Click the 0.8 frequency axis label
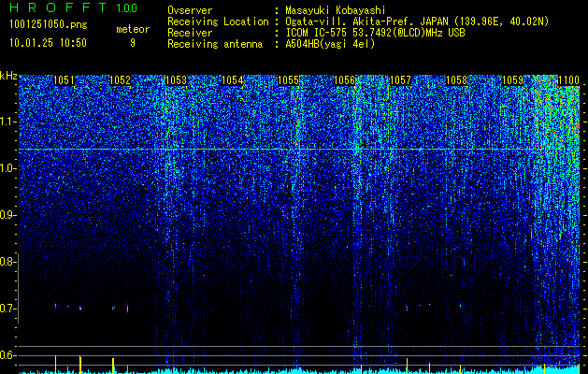 point(7,262)
